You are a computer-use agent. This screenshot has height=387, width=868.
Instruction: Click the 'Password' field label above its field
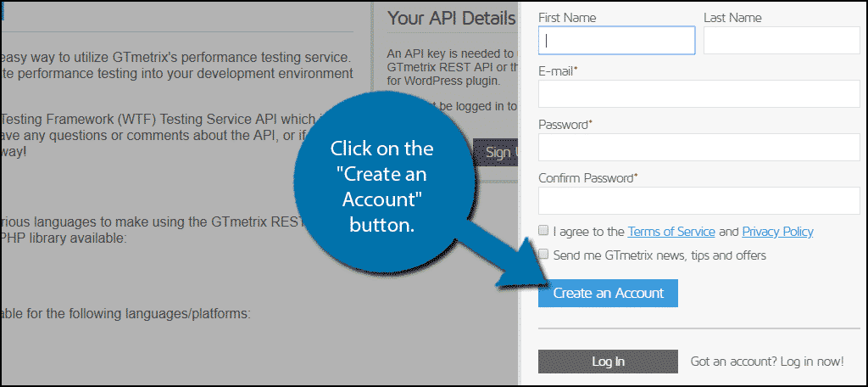[565, 125]
